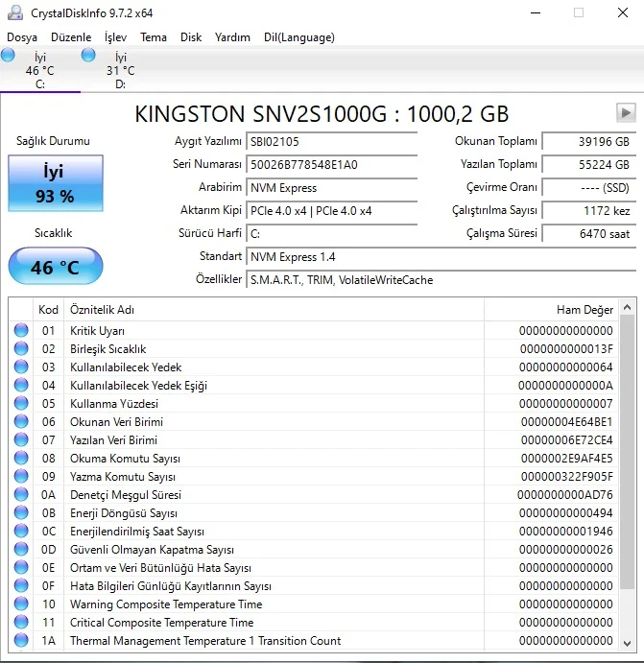Open the Dil(Language) menu
The width and height of the screenshot is (644, 663).
pos(298,37)
